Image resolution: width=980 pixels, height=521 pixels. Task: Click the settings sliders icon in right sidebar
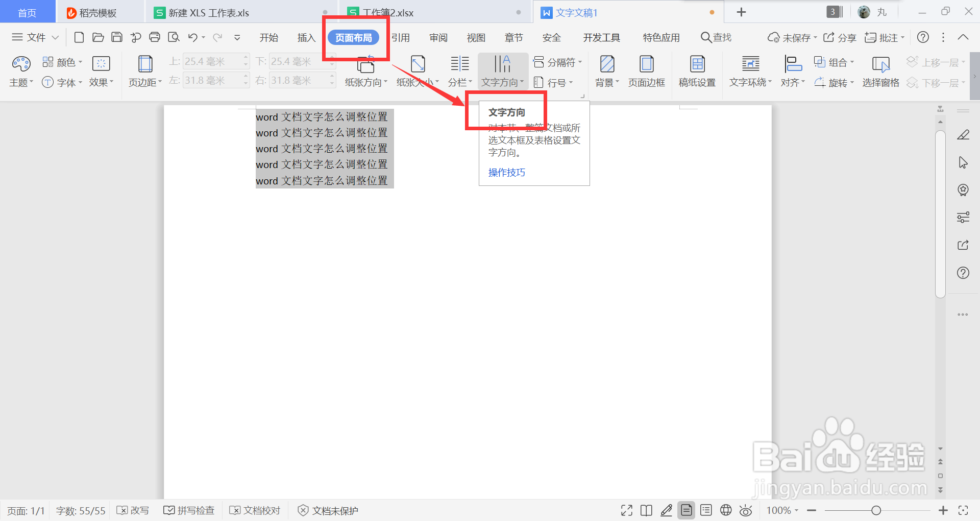(963, 218)
